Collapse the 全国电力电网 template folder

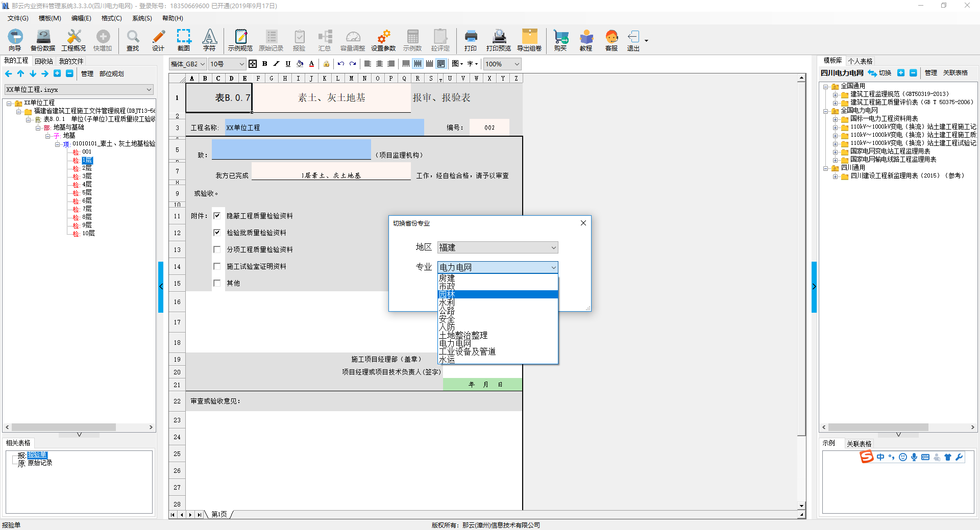tap(825, 111)
